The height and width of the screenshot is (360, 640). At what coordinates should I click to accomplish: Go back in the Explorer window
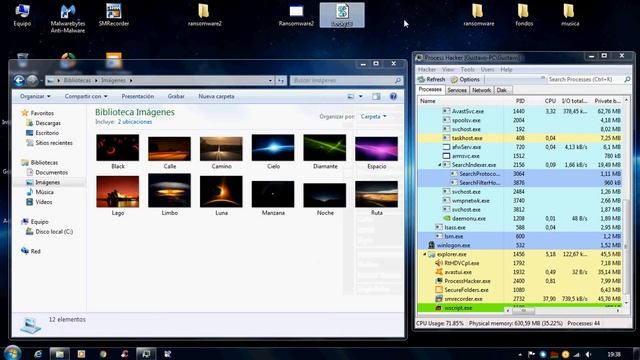[x=19, y=80]
